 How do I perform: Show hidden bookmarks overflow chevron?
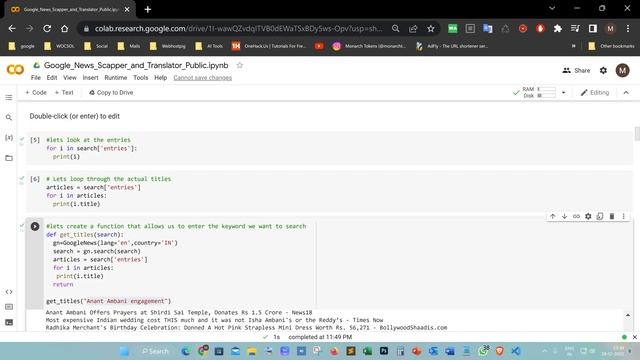pyautogui.click(x=573, y=46)
